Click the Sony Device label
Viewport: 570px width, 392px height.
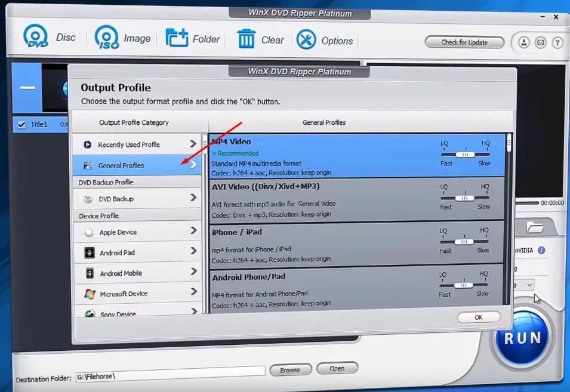(118, 314)
